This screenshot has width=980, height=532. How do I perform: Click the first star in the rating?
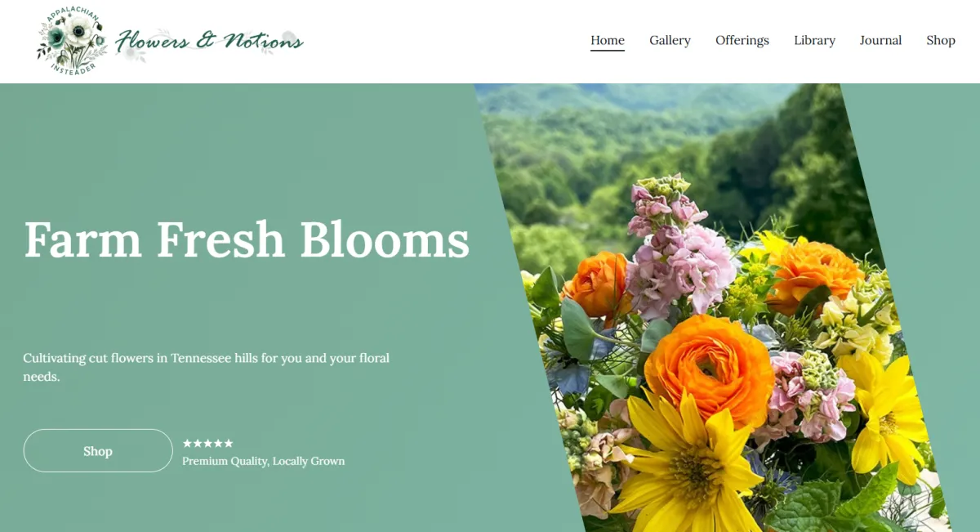(187, 443)
